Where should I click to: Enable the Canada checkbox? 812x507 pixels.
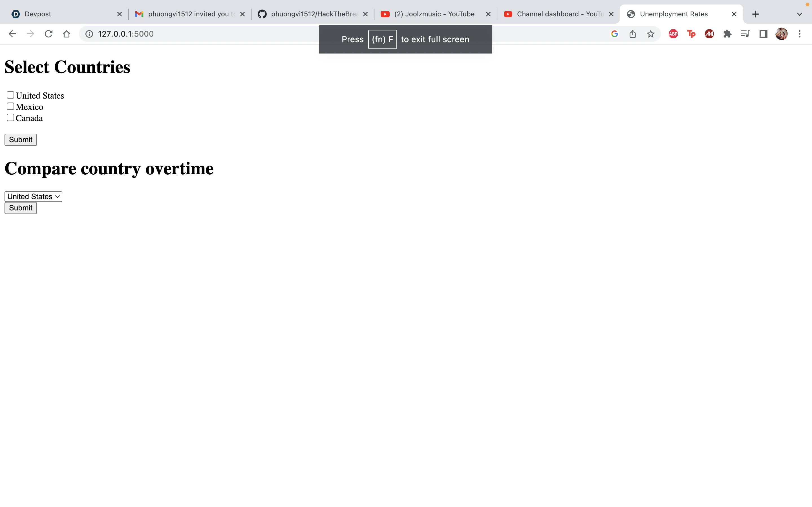click(10, 118)
